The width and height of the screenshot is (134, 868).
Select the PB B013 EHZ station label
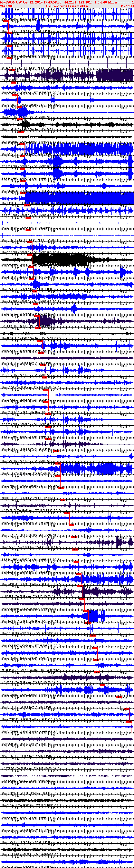[x=31, y=166]
